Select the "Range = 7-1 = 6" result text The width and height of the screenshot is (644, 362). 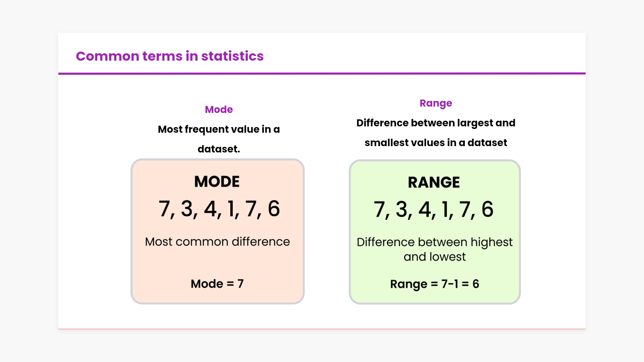pyautogui.click(x=434, y=284)
